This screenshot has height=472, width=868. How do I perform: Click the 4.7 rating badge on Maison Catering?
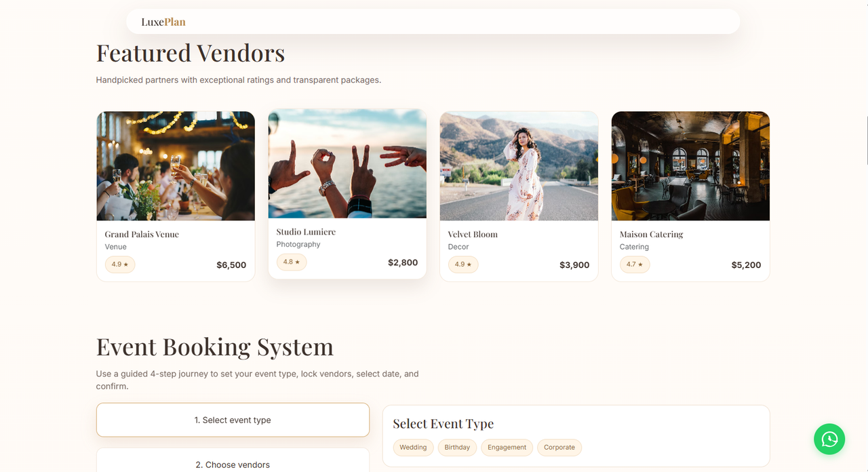tap(635, 264)
